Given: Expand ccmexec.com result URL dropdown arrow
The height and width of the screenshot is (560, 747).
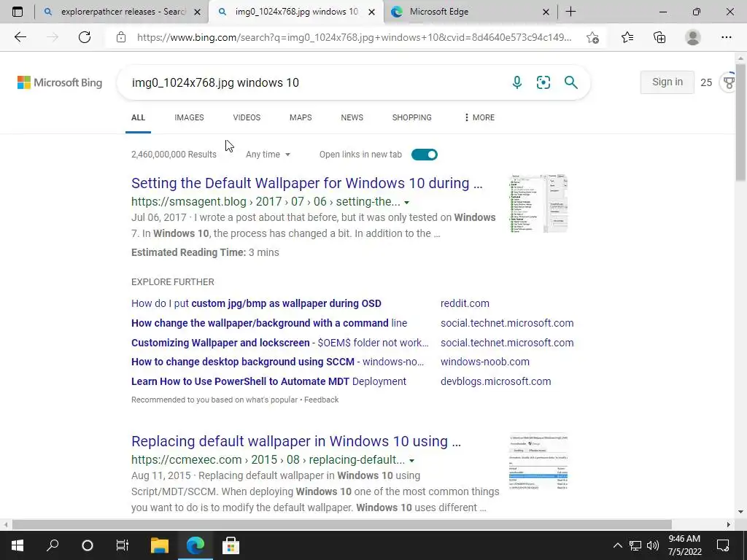Looking at the screenshot, I should [x=411, y=461].
